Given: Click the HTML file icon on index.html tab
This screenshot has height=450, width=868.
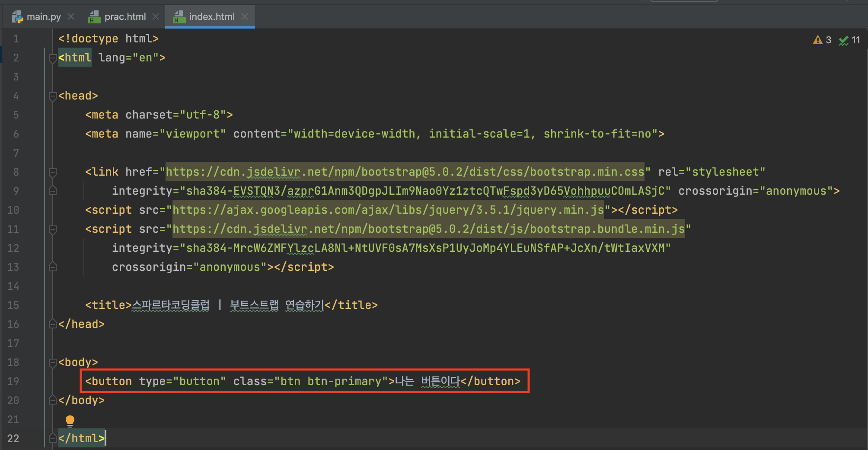Looking at the screenshot, I should point(179,17).
